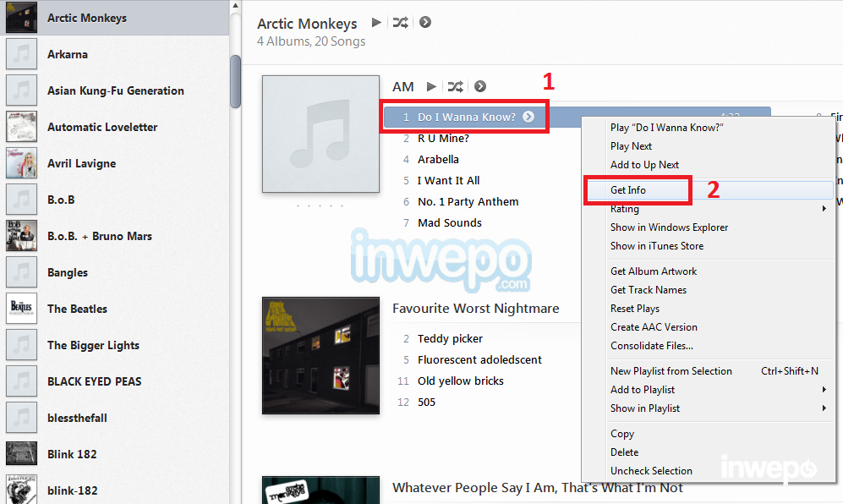Select Arctic Monkeys in artist sidebar
Viewport: 843px width, 504px height.
(114, 18)
